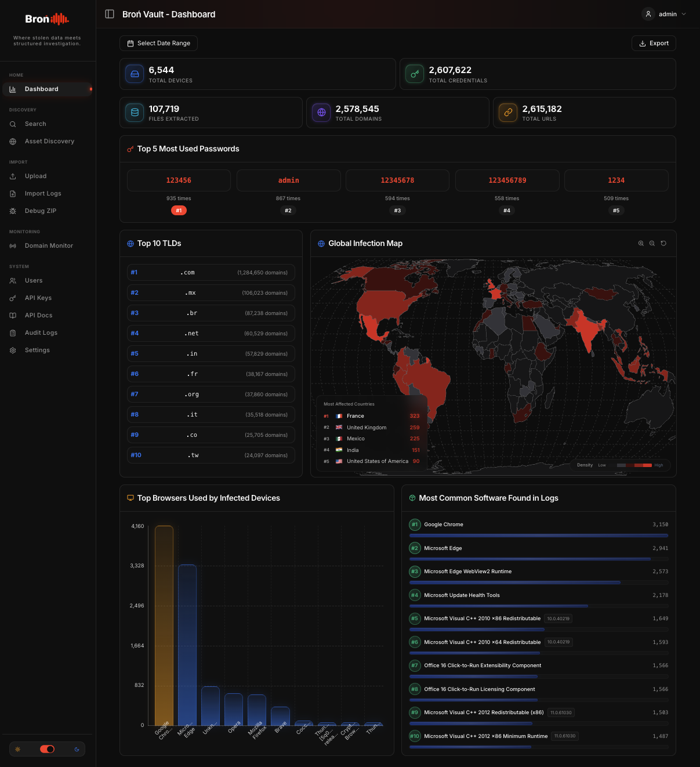Image resolution: width=700 pixels, height=767 pixels.
Task: Click India in affected countries list
Action: click(371, 450)
